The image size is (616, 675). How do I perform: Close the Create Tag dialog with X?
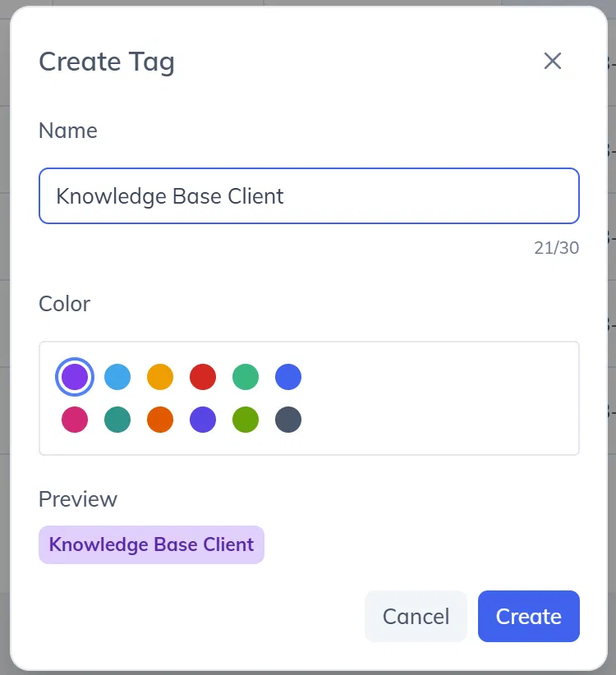(552, 61)
